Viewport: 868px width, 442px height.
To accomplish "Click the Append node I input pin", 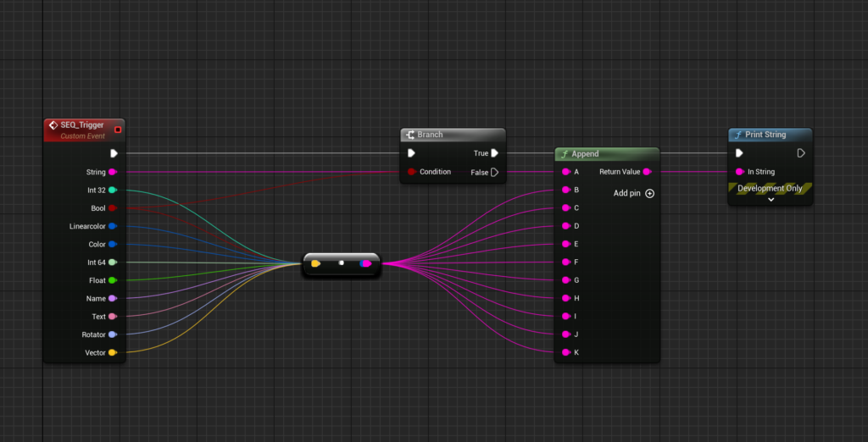I will point(566,317).
